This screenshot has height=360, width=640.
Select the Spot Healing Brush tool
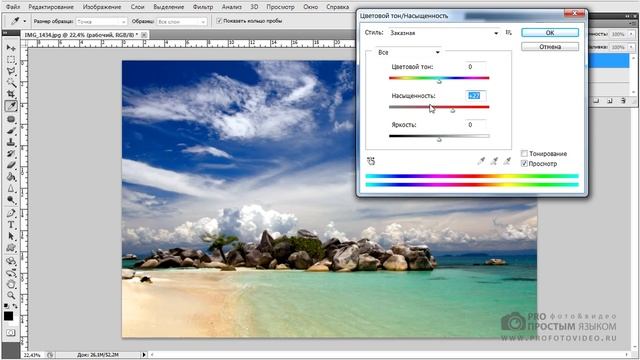(x=11, y=119)
